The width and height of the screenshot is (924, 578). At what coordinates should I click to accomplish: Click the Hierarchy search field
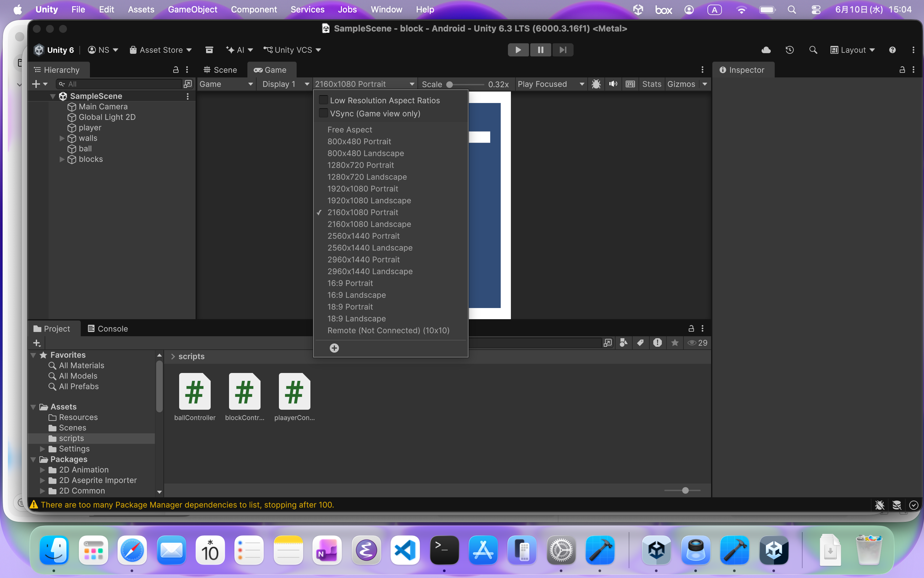pos(120,84)
